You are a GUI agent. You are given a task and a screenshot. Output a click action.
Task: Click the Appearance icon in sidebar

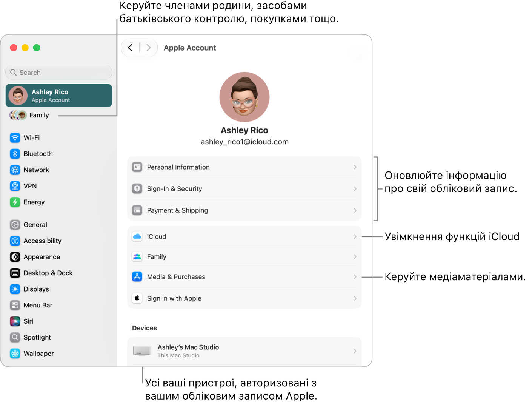click(x=15, y=257)
